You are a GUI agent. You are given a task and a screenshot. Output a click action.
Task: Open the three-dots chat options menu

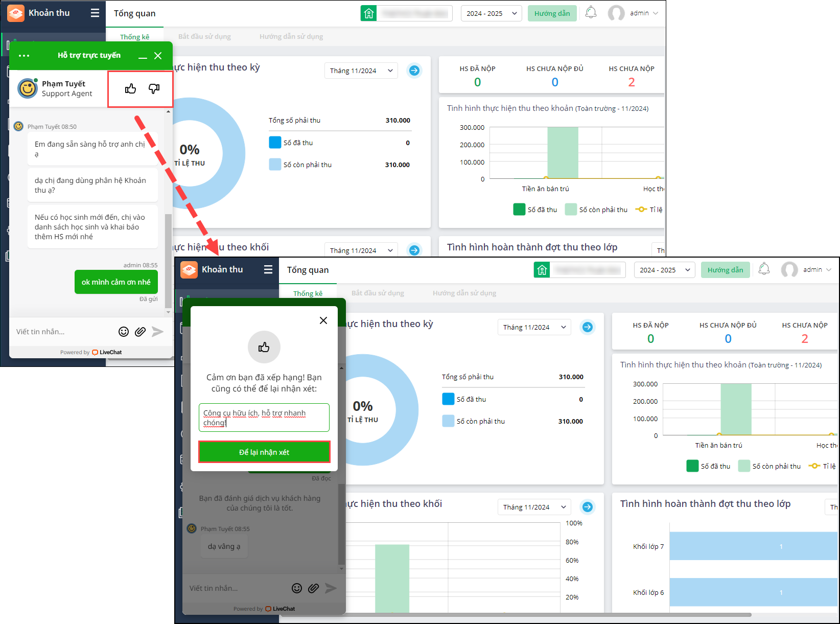[x=24, y=56]
